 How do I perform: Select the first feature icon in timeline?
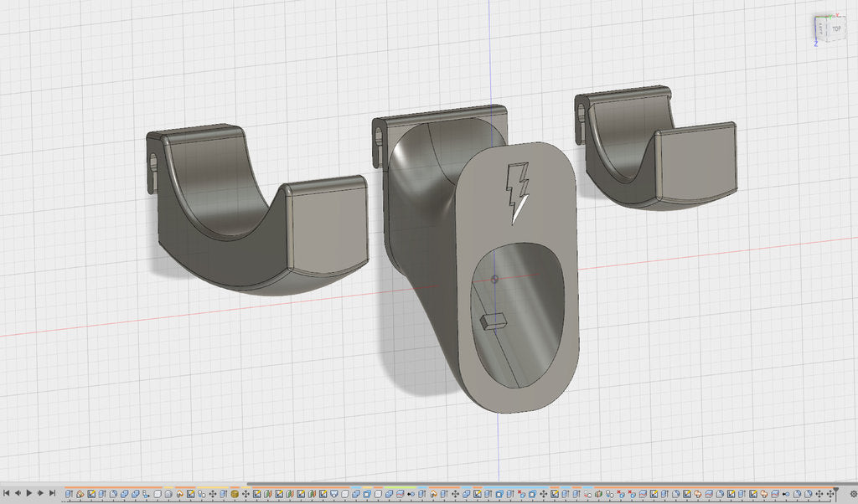tap(69, 494)
